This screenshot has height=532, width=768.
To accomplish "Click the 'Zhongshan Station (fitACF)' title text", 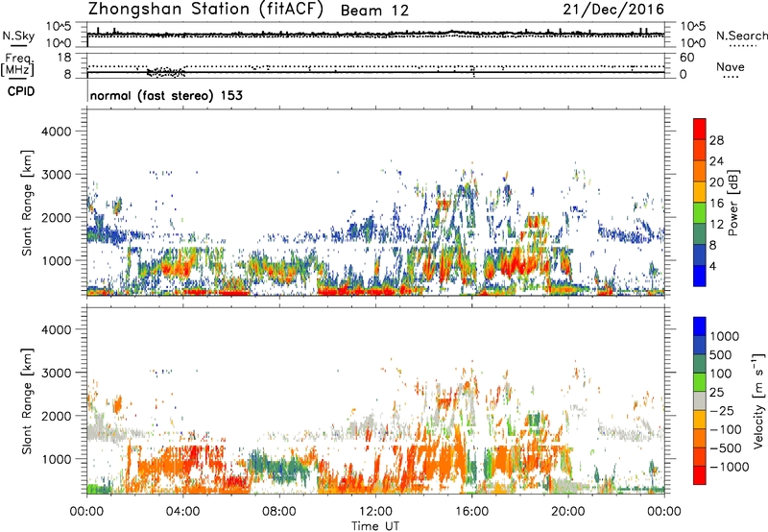I will (x=205, y=9).
